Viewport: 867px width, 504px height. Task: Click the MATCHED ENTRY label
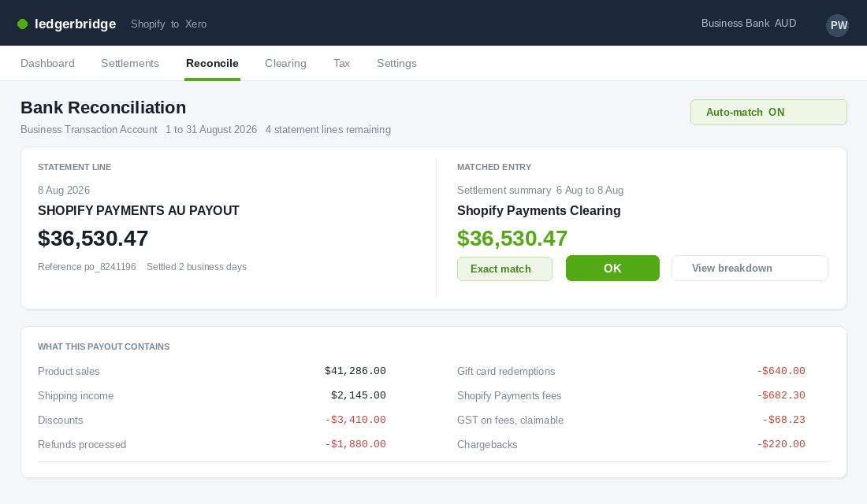(x=494, y=167)
